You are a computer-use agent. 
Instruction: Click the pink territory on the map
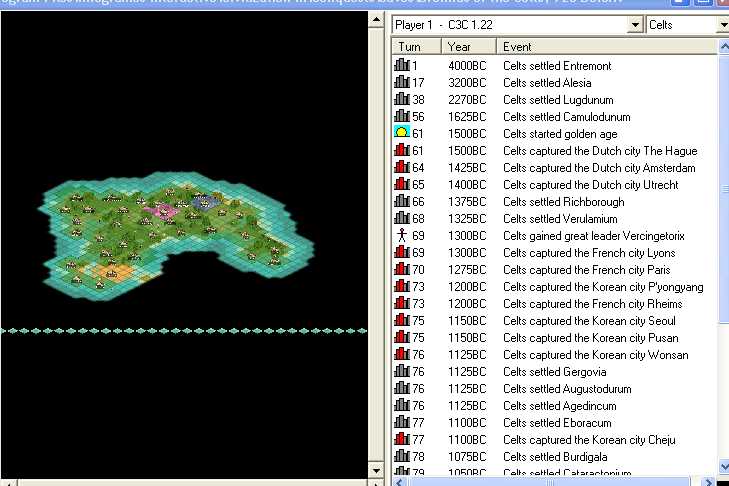[162, 211]
